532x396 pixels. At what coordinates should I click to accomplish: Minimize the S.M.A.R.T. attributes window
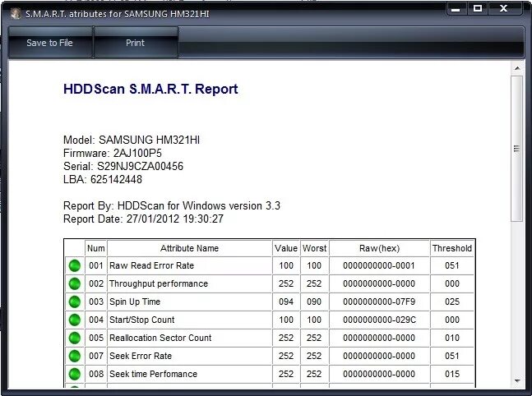pyautogui.click(x=456, y=9)
